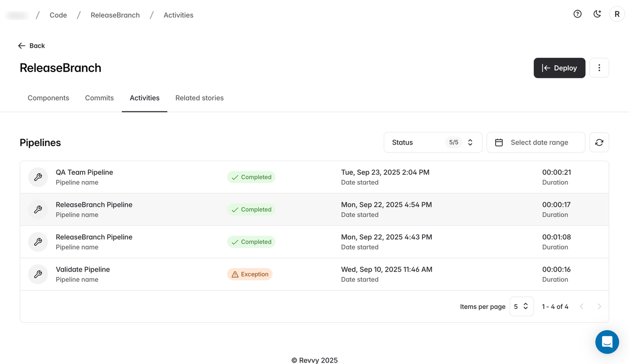Click the QA Team Pipeline wrench icon
This screenshot has width=629, height=364.
[38, 177]
